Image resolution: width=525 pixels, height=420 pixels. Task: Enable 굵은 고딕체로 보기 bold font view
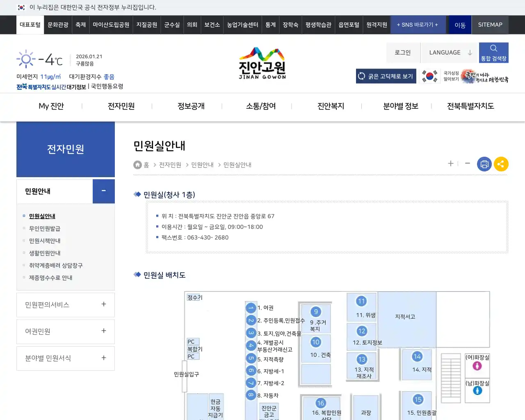coord(386,76)
